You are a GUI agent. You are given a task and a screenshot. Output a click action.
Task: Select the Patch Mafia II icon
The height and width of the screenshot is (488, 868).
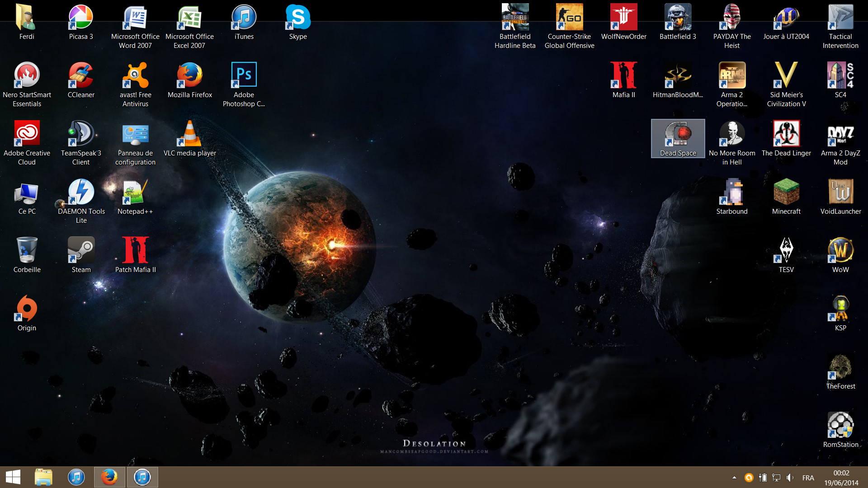tap(135, 255)
